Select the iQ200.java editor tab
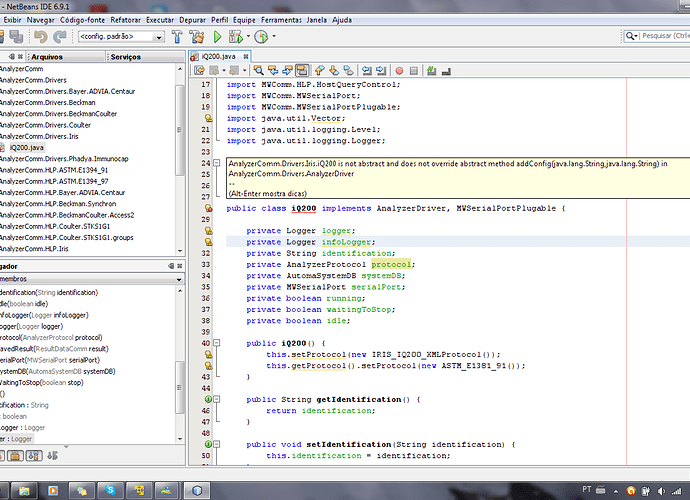 click(x=218, y=56)
